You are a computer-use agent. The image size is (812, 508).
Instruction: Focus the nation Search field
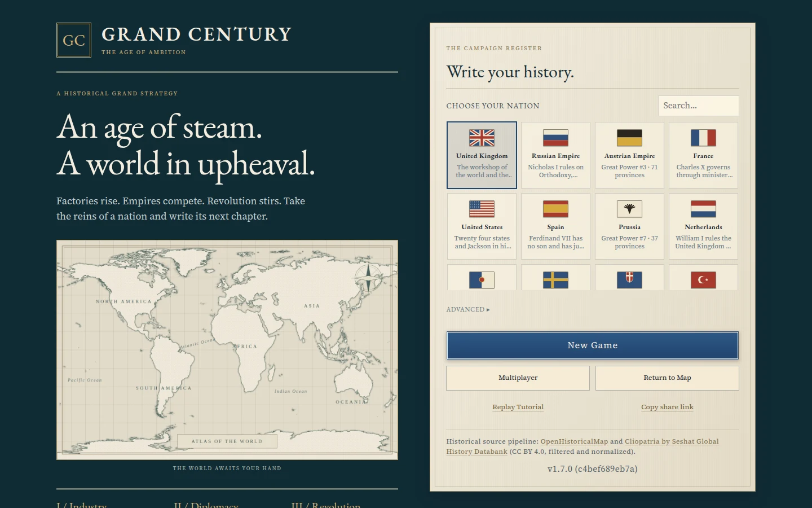pos(698,106)
